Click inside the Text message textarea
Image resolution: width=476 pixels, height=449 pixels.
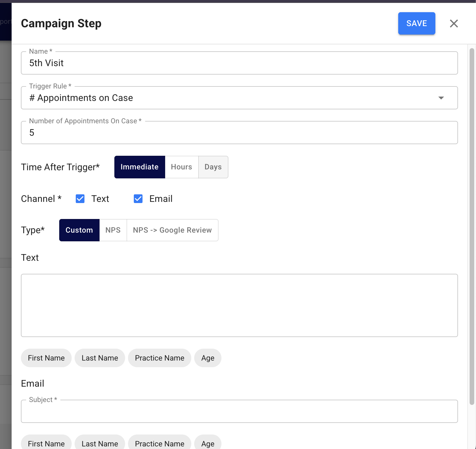pyautogui.click(x=239, y=305)
